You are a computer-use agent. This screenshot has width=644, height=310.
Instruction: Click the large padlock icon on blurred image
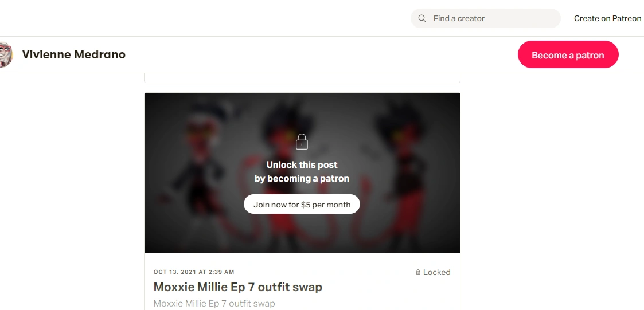point(302,141)
